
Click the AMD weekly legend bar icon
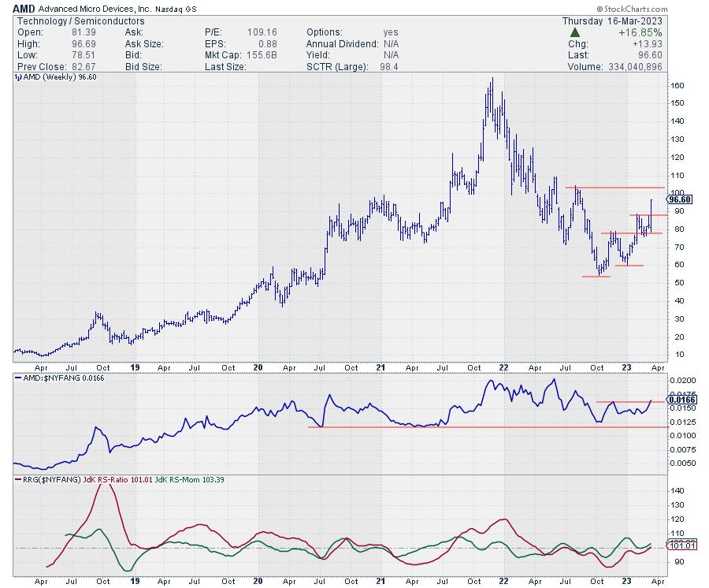pyautogui.click(x=19, y=79)
